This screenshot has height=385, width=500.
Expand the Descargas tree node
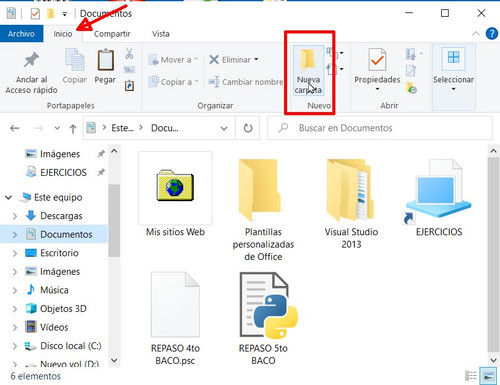(x=15, y=216)
